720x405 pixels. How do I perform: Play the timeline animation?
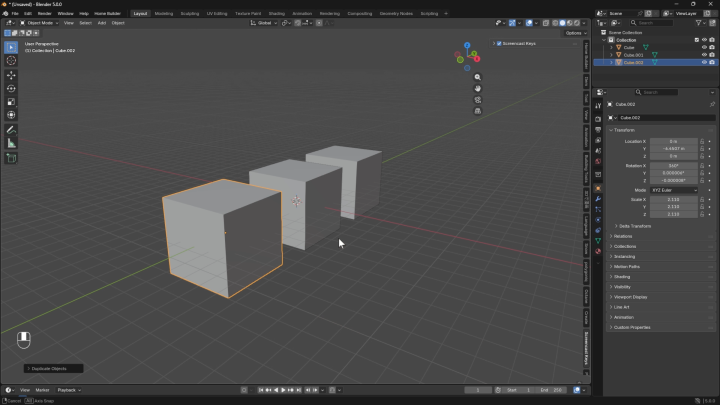pyautogui.click(x=283, y=390)
